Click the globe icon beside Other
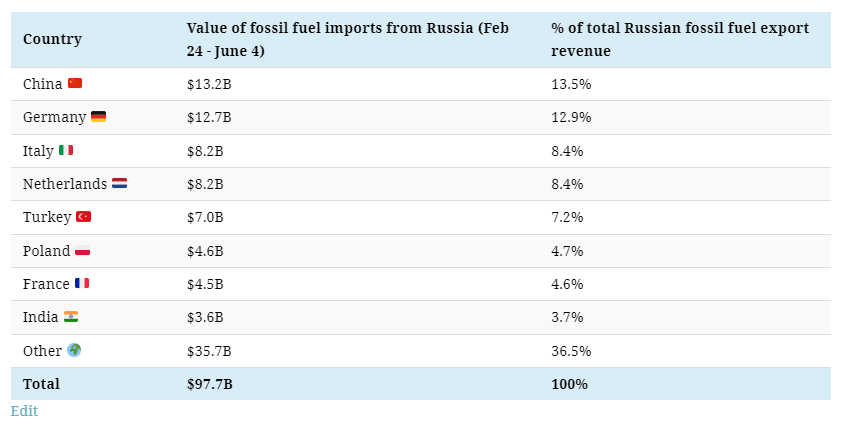 click(74, 351)
